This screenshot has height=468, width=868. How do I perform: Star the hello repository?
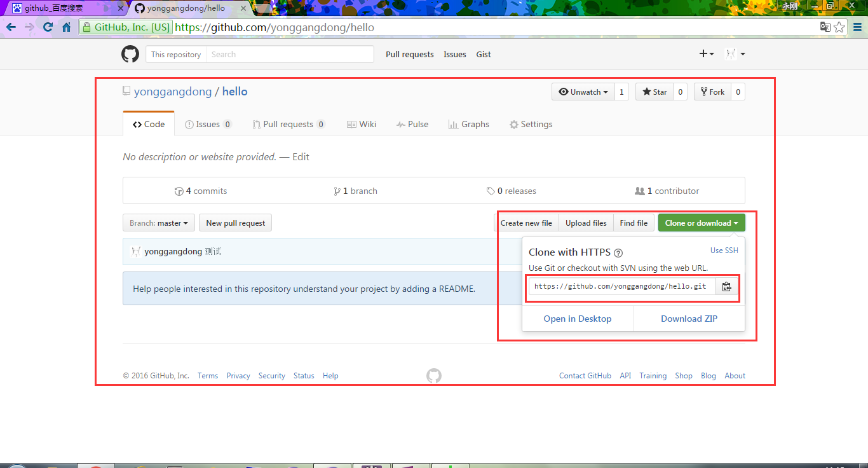pyautogui.click(x=654, y=92)
